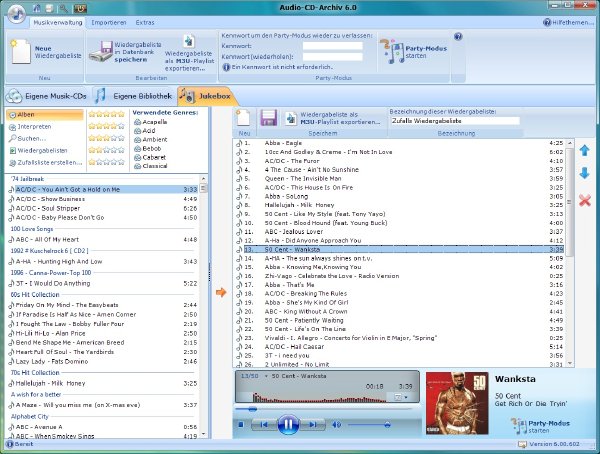Click the Kennwort input field
The image size is (600, 454).
coord(333,46)
